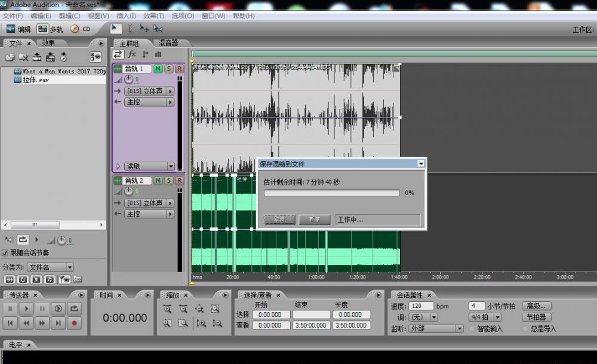The image size is (597, 364).
Task: Open 分类为 文件名 sort dropdown
Action: point(50,267)
